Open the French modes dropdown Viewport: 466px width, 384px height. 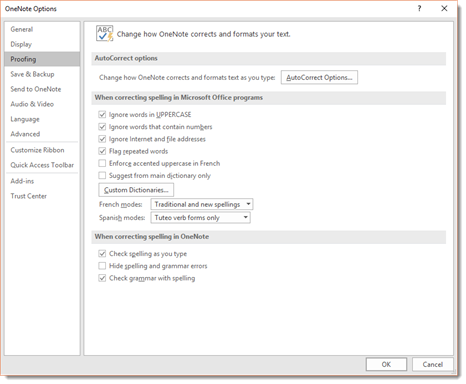point(202,204)
